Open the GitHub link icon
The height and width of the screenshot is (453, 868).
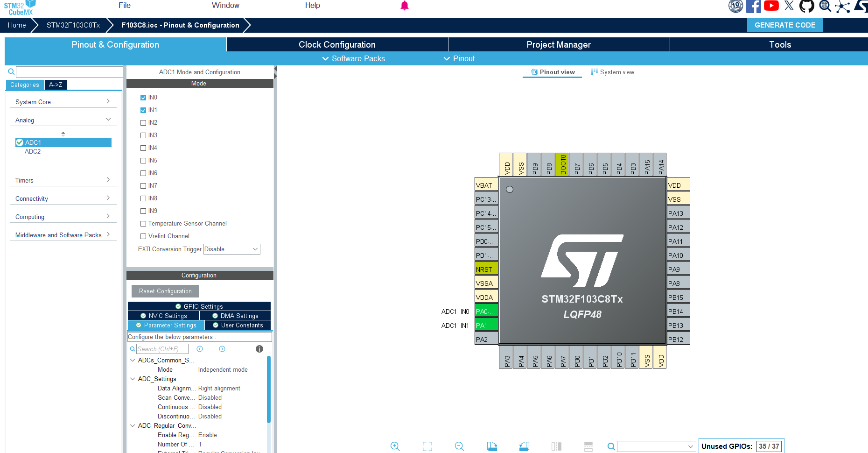point(806,6)
